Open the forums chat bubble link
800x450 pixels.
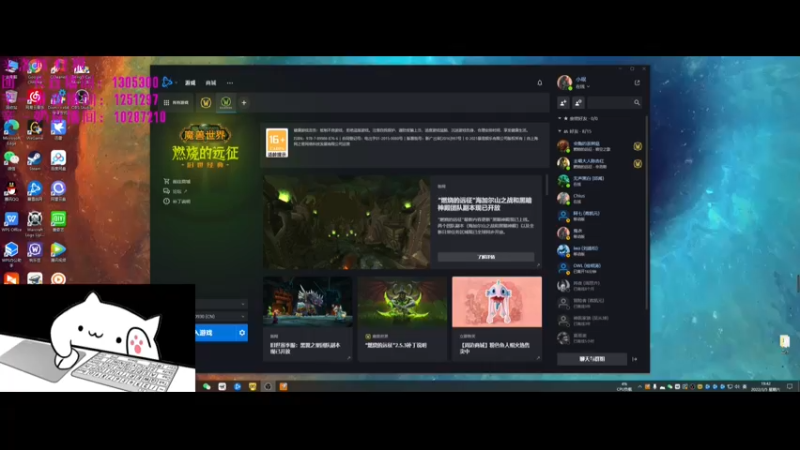click(x=175, y=191)
